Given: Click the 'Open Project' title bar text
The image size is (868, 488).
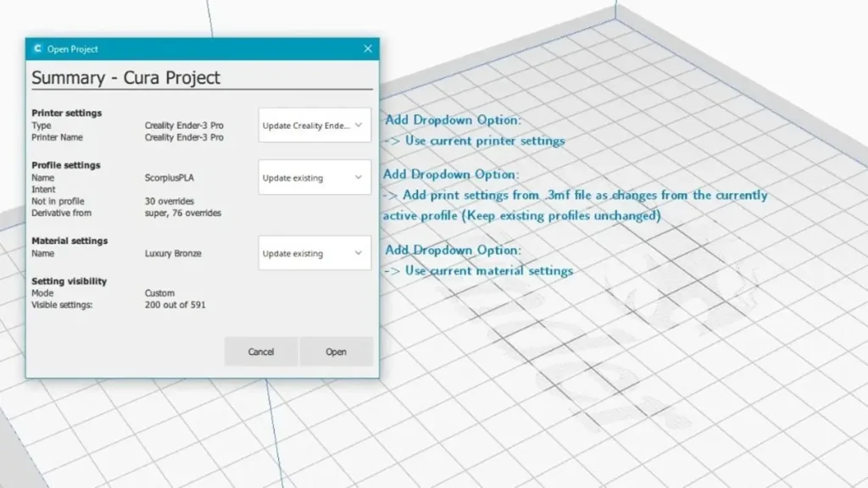Looking at the screenshot, I should pos(73,49).
